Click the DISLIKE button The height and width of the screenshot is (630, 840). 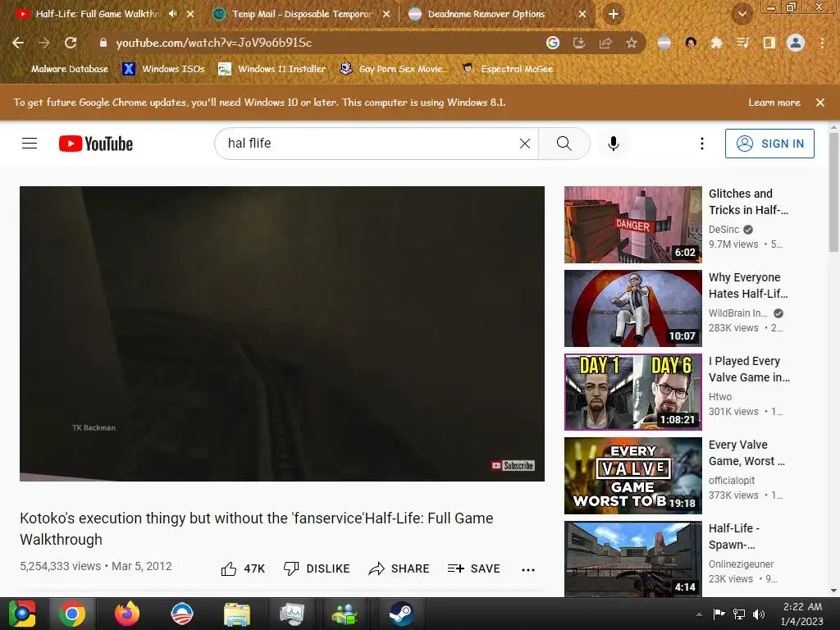tap(317, 569)
